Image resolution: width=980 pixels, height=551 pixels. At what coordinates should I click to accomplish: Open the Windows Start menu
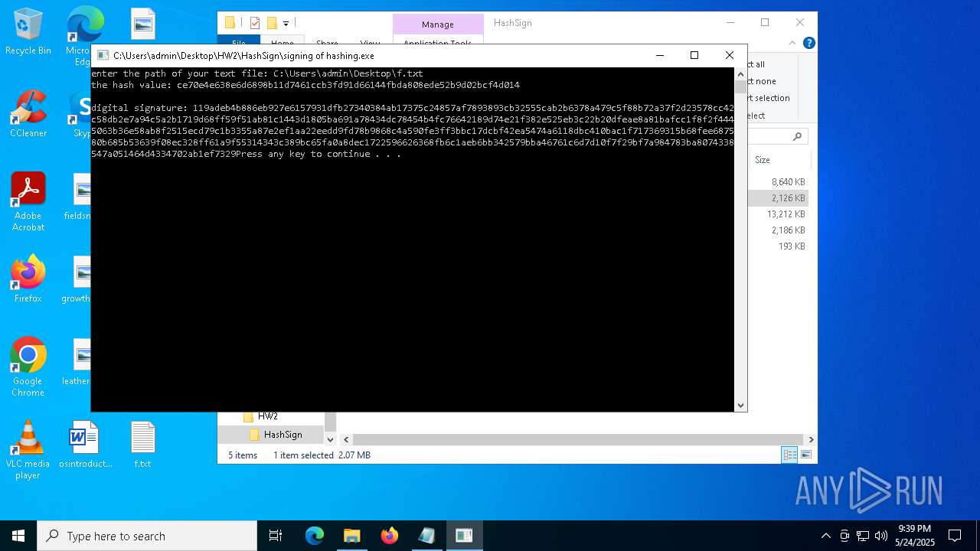[18, 536]
